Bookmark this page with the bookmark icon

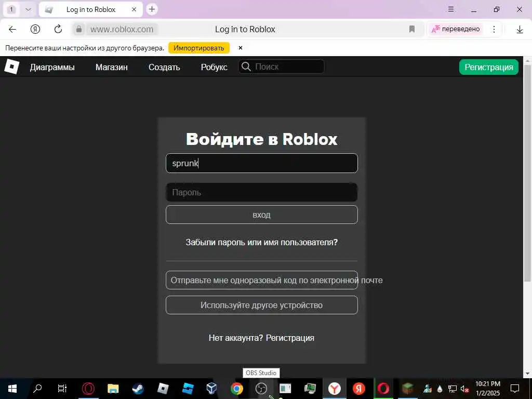[x=412, y=29]
